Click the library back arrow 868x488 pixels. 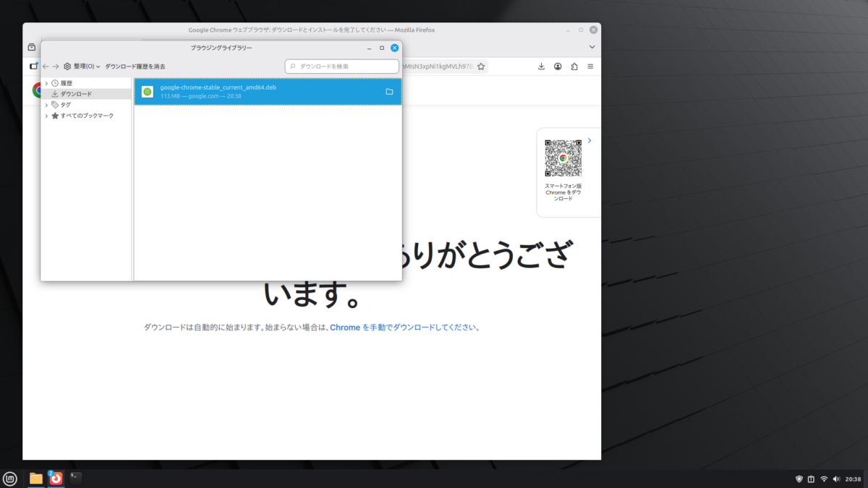click(46, 67)
